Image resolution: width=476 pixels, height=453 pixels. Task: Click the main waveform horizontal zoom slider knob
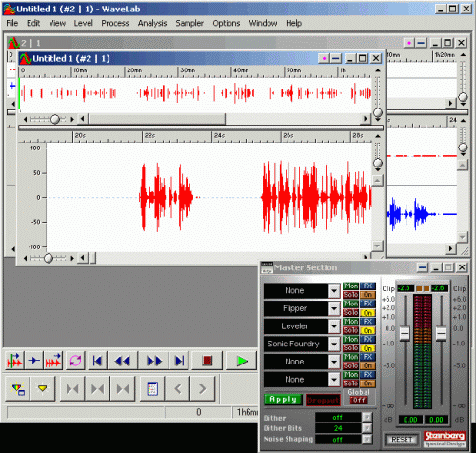tap(49, 258)
